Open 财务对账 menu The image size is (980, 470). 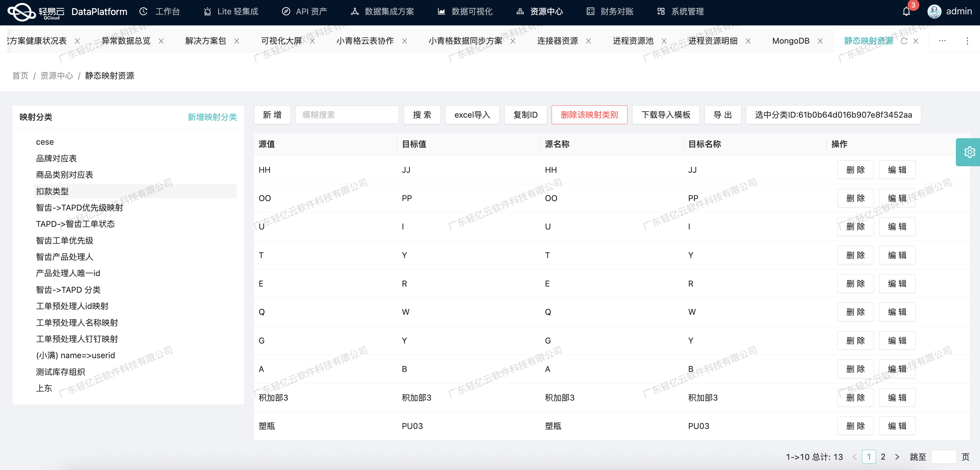pyautogui.click(x=610, y=12)
